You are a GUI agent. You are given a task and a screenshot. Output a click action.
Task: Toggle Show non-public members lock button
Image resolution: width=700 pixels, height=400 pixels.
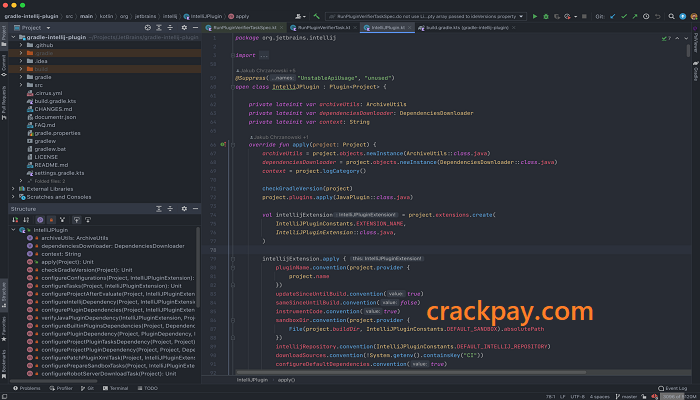51,220
